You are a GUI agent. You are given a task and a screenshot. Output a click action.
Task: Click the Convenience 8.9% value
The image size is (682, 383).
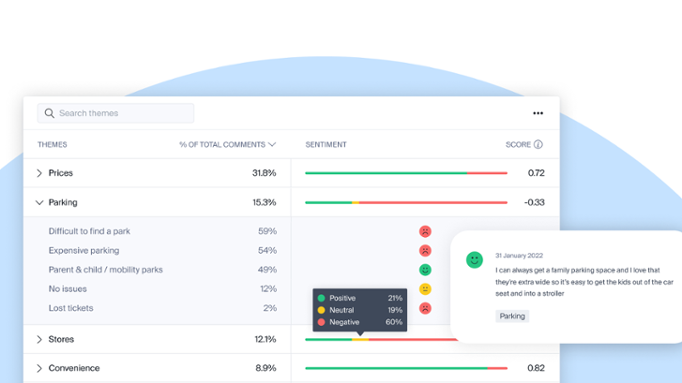pos(266,368)
